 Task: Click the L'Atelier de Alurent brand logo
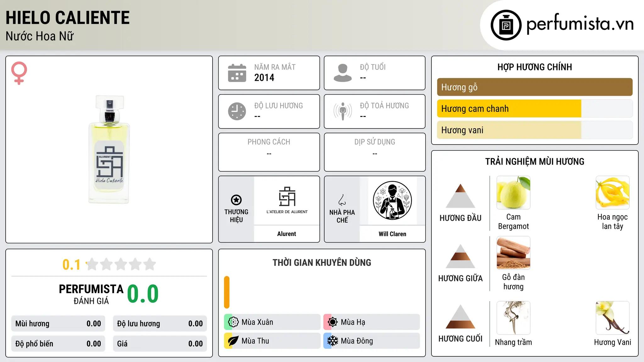pos(287,200)
